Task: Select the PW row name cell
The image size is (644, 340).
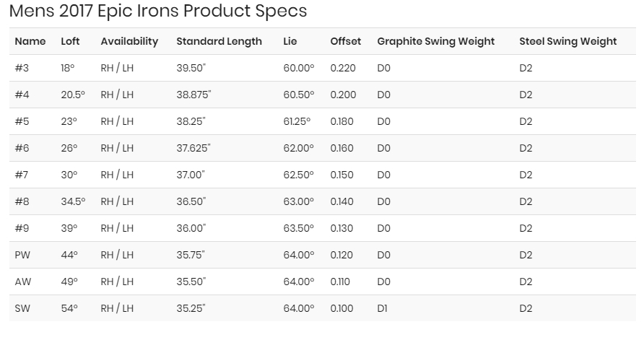Action: [x=23, y=256]
